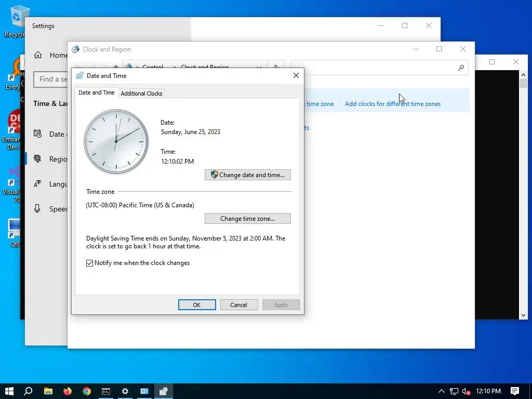Toggle Notify me when the clock changes

click(x=89, y=263)
